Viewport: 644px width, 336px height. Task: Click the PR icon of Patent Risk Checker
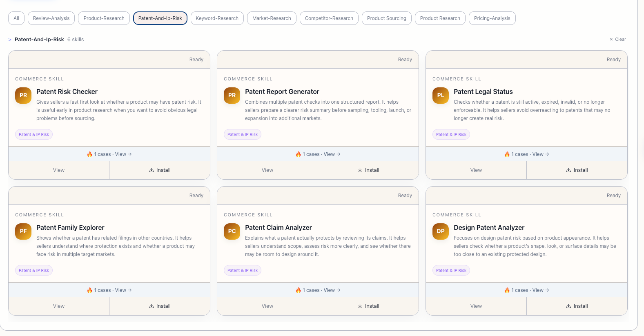pyautogui.click(x=23, y=95)
